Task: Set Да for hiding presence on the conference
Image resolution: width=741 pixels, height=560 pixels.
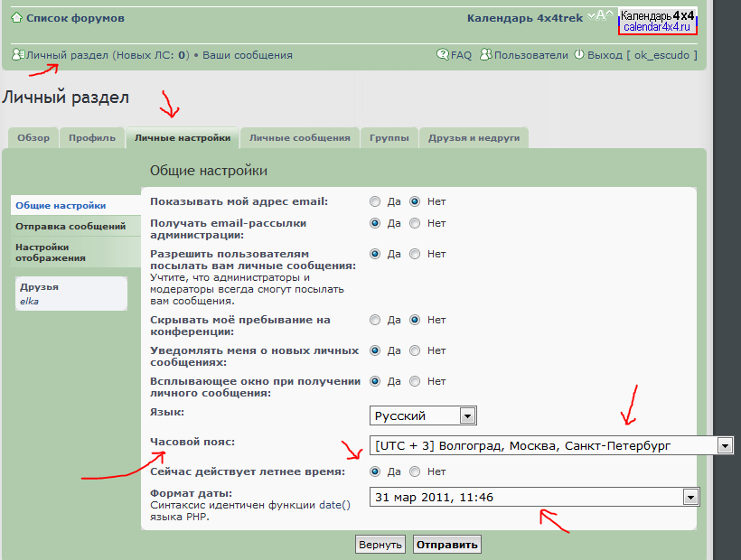Action: pyautogui.click(x=375, y=320)
